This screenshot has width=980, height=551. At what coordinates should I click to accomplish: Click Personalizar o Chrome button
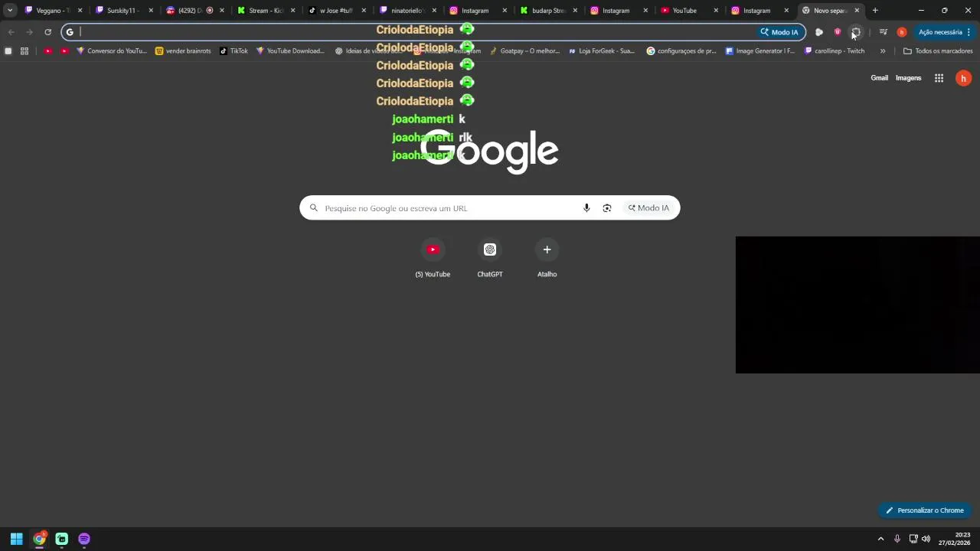coord(925,510)
